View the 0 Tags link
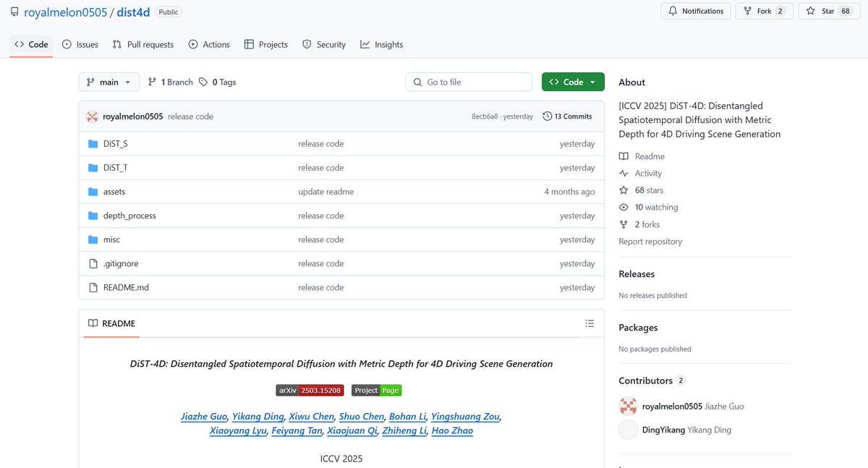This screenshot has height=468, width=868. click(x=218, y=82)
